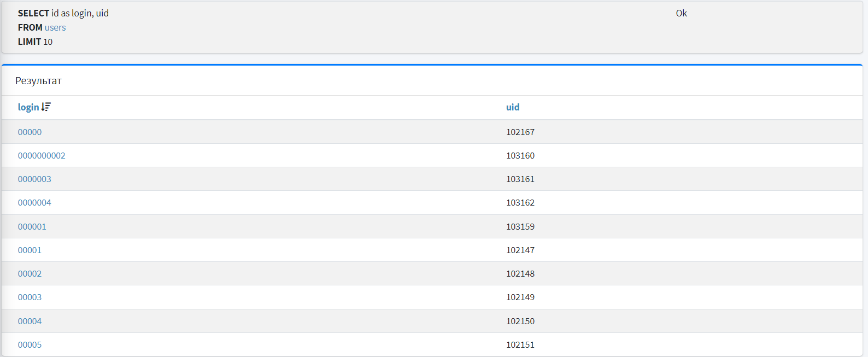Click uid value 103160
Screen dimensions: 868x357
coord(520,155)
